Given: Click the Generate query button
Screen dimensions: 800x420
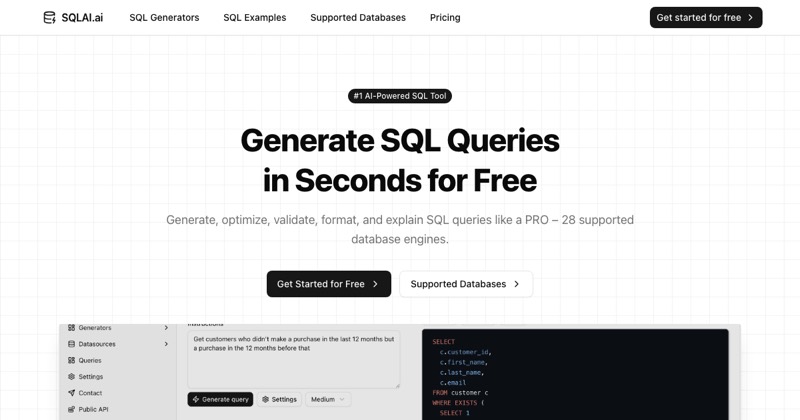Looking at the screenshot, I should point(220,400).
